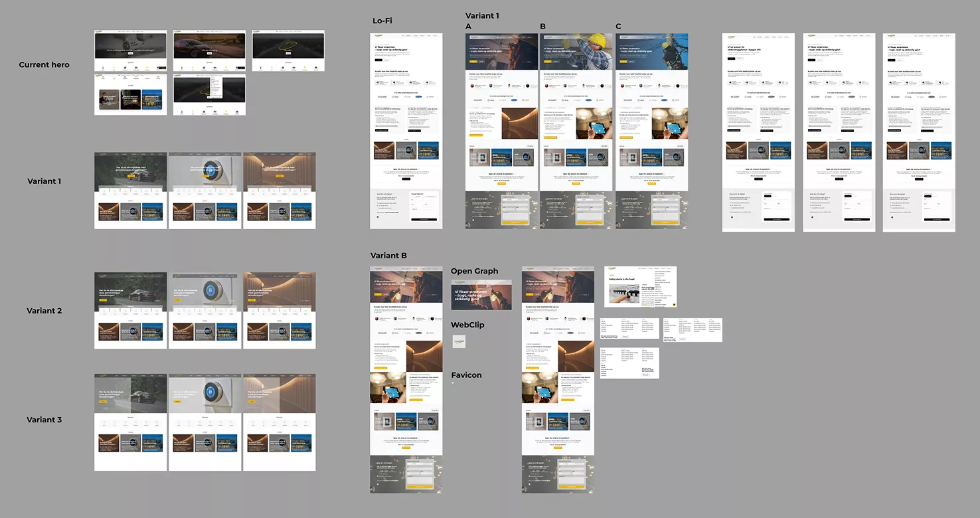The height and width of the screenshot is (518, 980).
Task: Select Current hero frame showing three article cards
Action: click(130, 94)
